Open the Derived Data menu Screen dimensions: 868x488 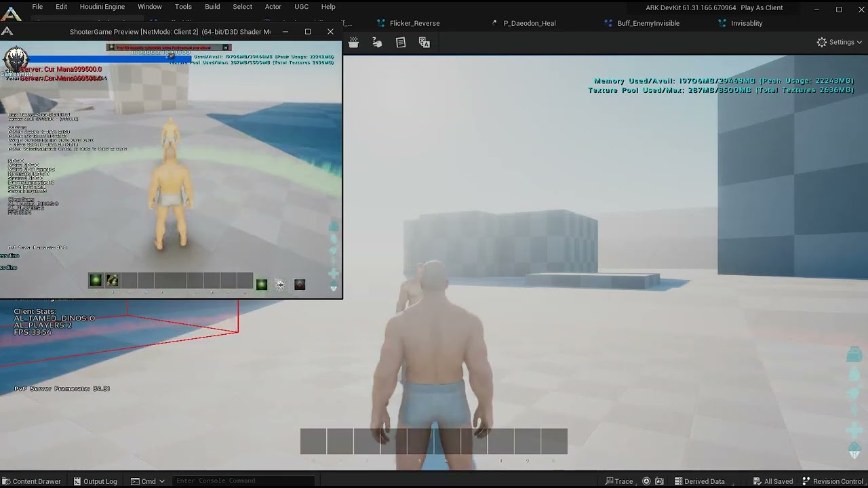click(x=698, y=481)
